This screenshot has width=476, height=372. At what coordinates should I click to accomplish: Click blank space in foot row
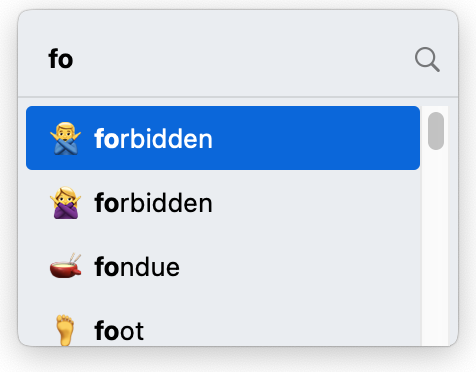coord(283,330)
